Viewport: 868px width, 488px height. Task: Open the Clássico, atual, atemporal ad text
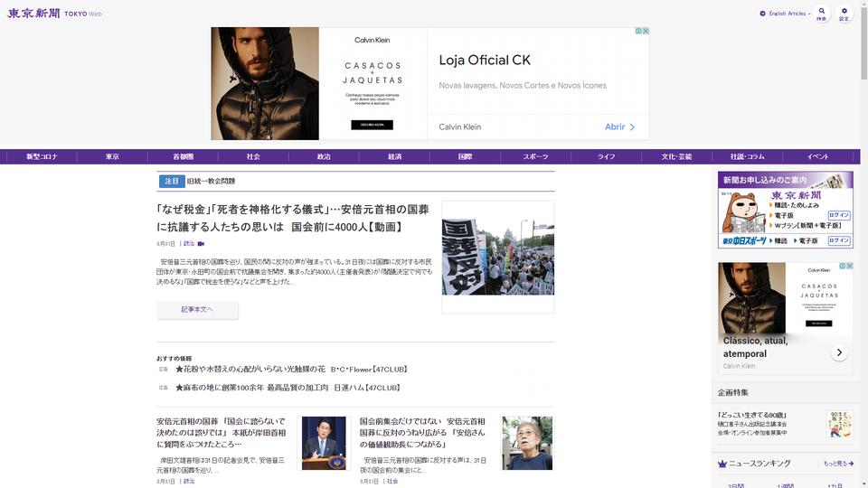[x=755, y=347]
